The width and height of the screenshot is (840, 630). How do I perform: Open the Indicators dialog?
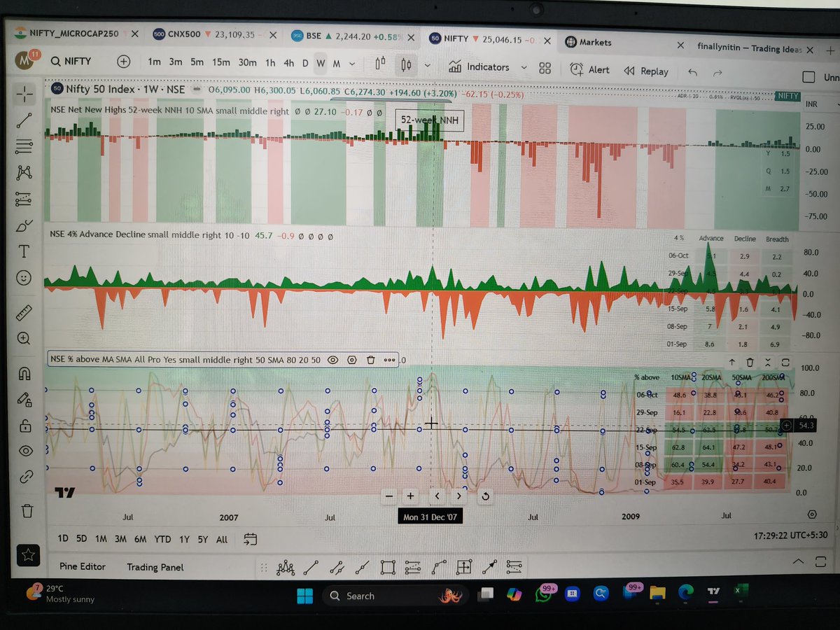tap(479, 66)
